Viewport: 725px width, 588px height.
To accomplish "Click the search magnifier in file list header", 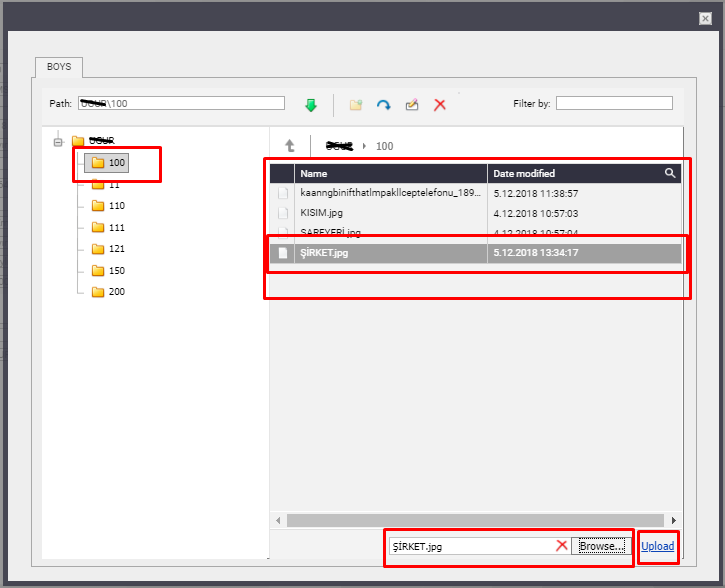I will click(x=670, y=173).
